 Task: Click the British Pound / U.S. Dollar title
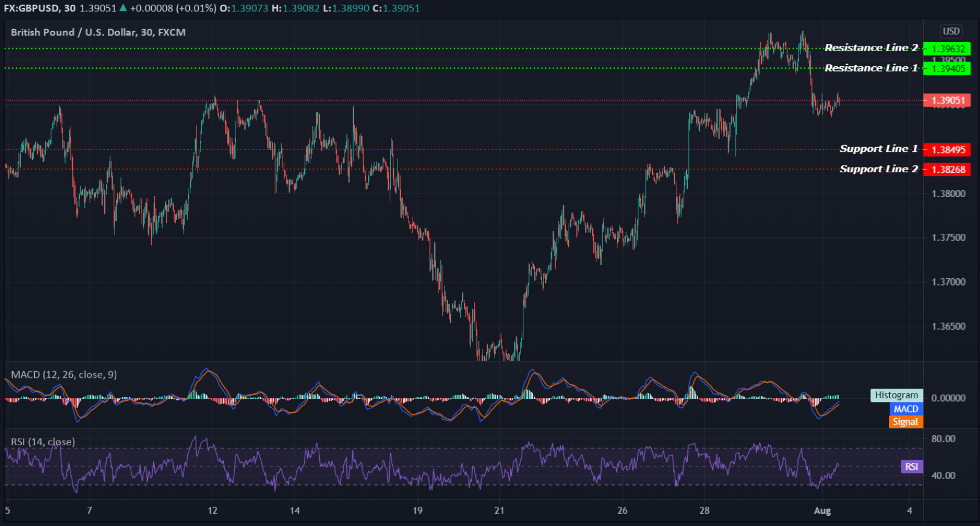[x=98, y=33]
